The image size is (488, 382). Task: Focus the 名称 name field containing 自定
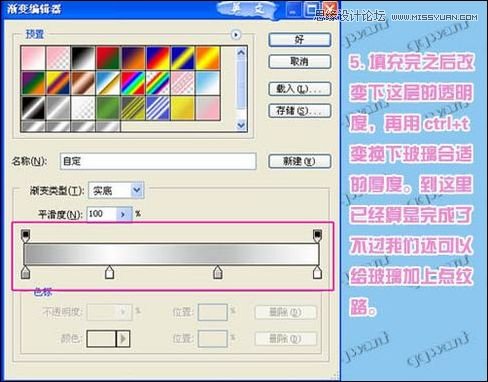pyautogui.click(x=158, y=161)
